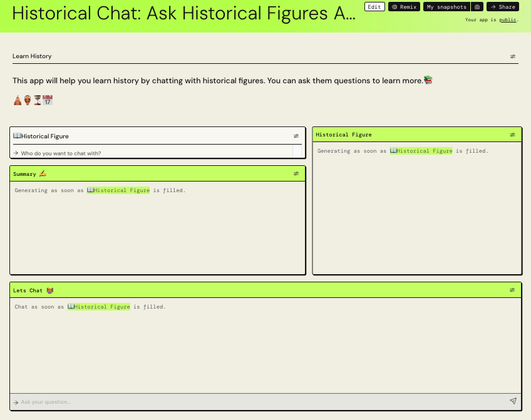531x420 pixels.
Task: Open the public visibility link
Action: (x=508, y=19)
